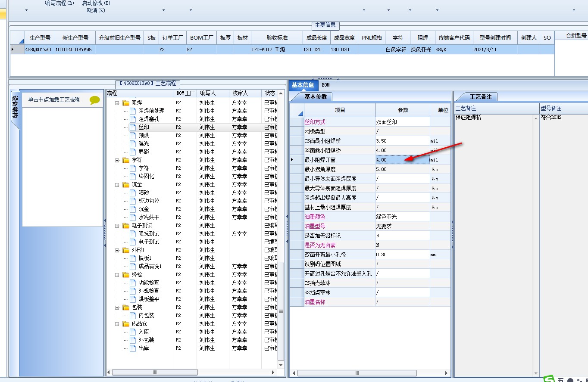Click the document icon beside 板边包胶
The height and width of the screenshot is (382, 588).
pos(133,201)
